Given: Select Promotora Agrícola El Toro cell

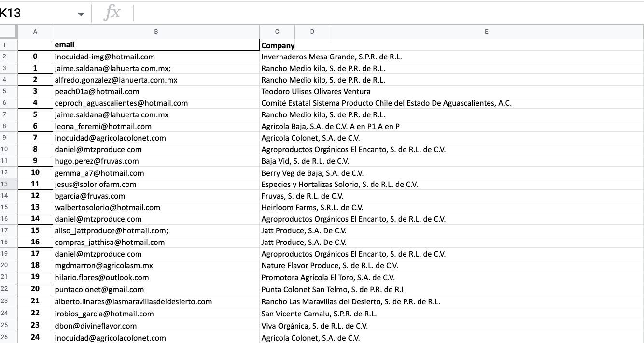Looking at the screenshot, I should (x=328, y=277).
